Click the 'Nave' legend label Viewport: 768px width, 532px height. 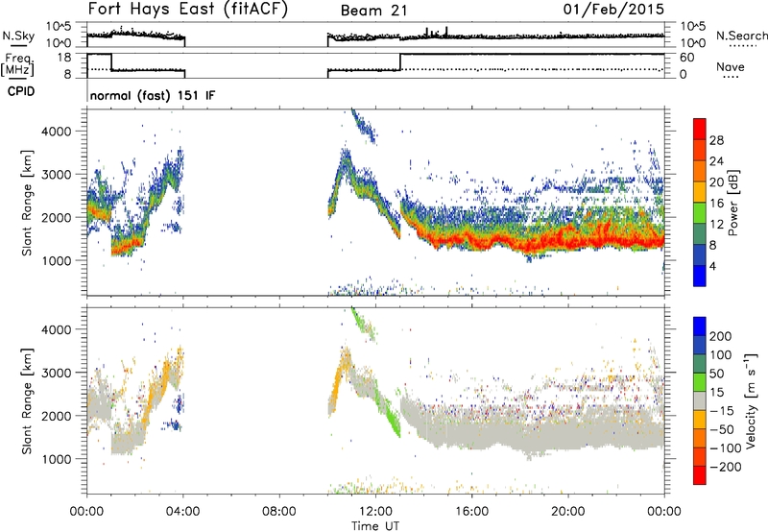[x=731, y=66]
